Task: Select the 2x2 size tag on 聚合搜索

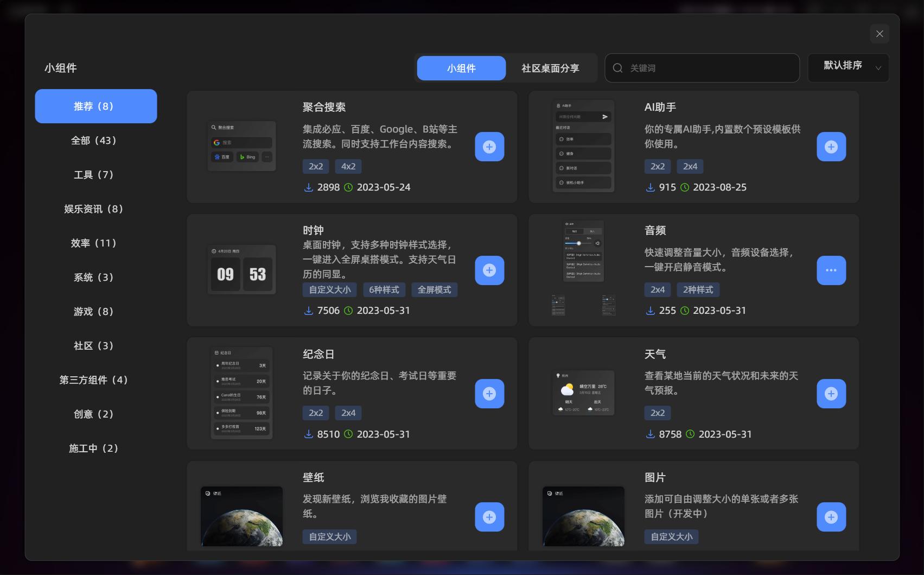Action: point(315,166)
